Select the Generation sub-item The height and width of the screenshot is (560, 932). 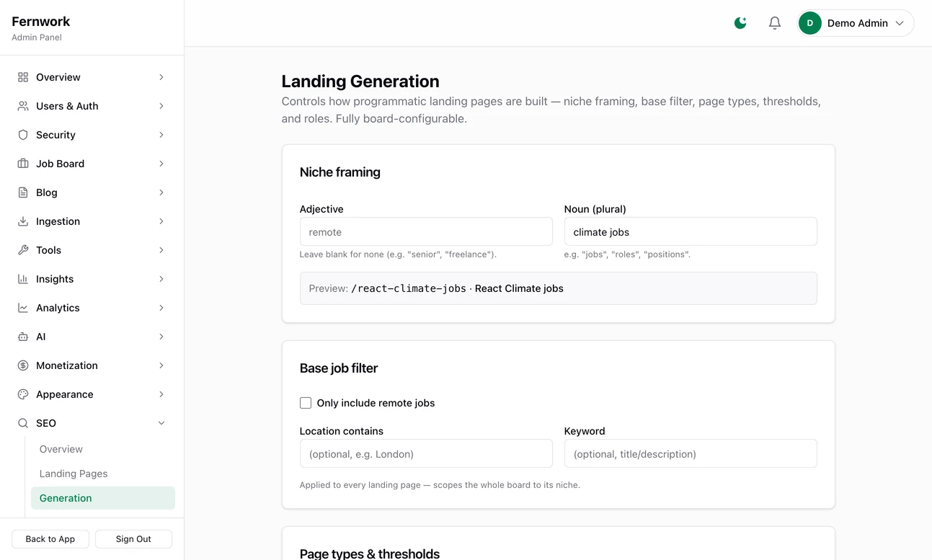(103, 498)
